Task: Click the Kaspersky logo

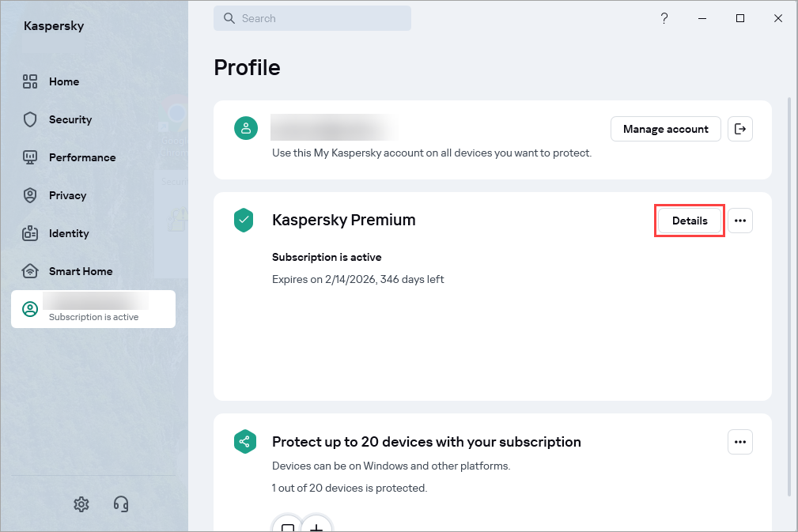Action: [x=53, y=25]
